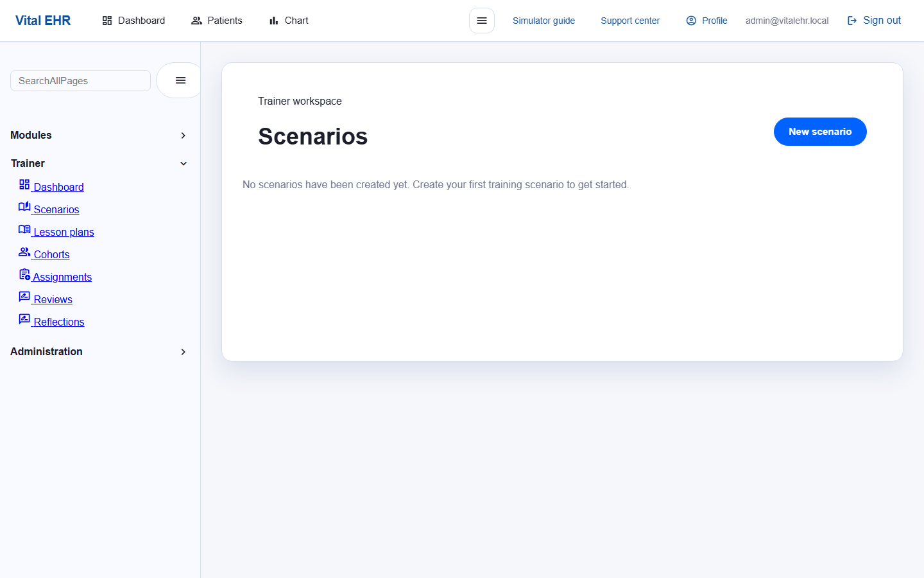Viewport: 924px width, 578px height.
Task: Switch to the Chart menu item
Action: (288, 20)
